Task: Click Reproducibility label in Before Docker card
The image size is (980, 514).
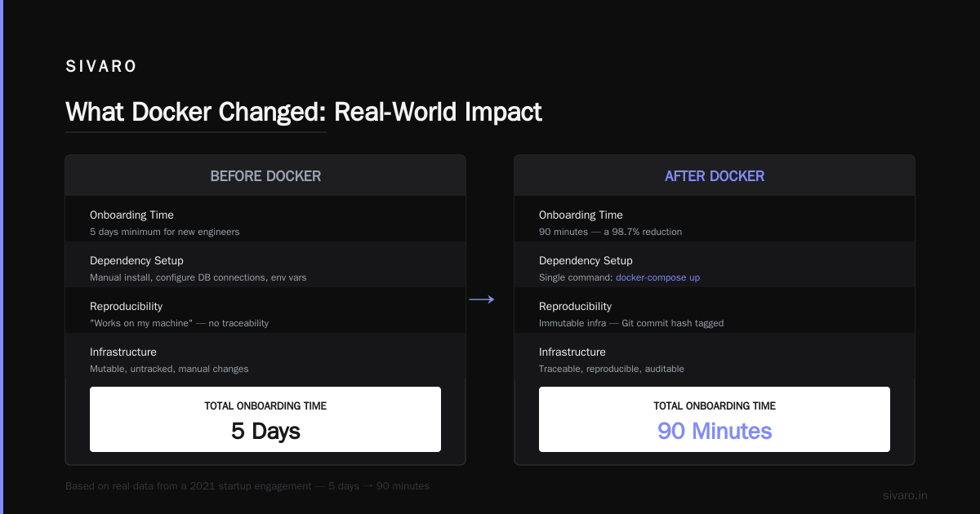Action: tap(126, 307)
